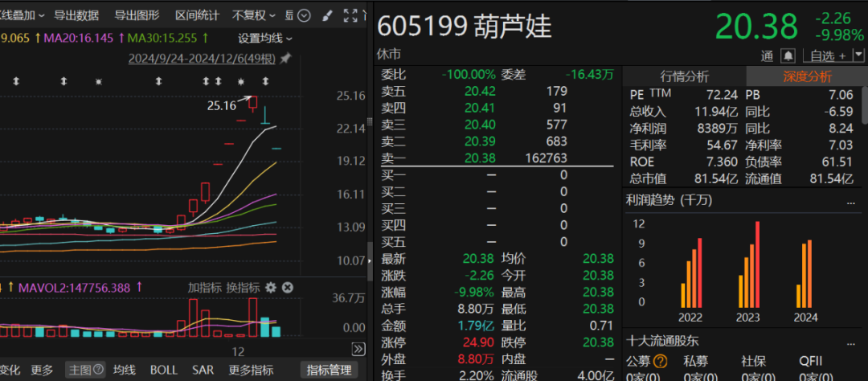Click the 私募 shareholder category
The height and width of the screenshot is (381, 868).
coord(696,362)
